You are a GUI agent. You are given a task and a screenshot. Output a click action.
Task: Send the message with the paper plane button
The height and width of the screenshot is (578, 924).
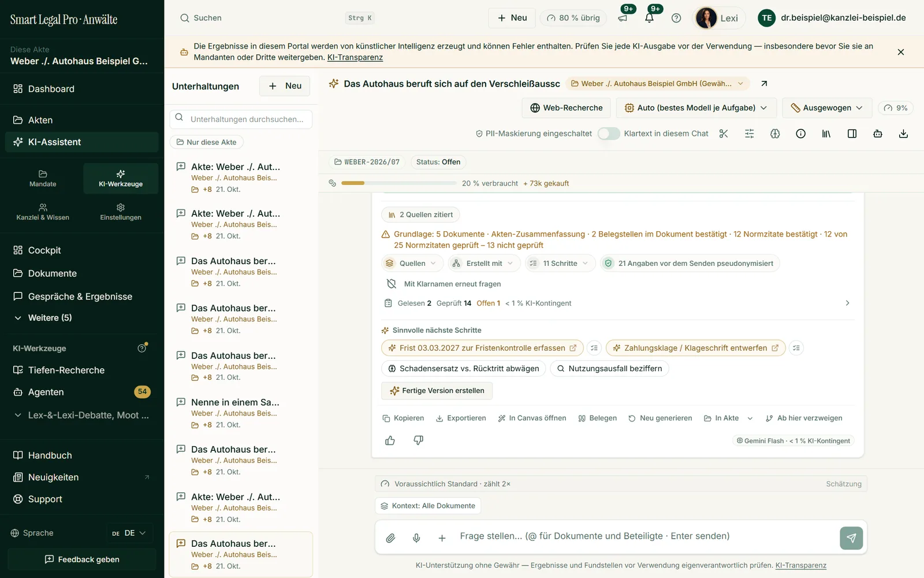851,538
